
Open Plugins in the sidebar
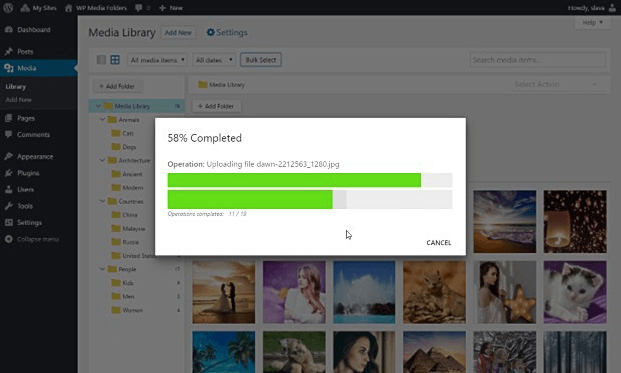pyautogui.click(x=28, y=173)
